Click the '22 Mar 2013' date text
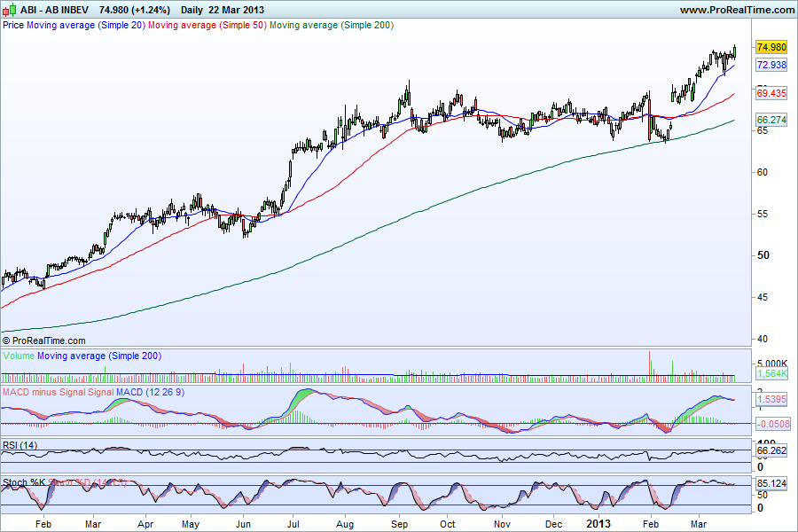This screenshot has height=532, width=798. [236, 10]
